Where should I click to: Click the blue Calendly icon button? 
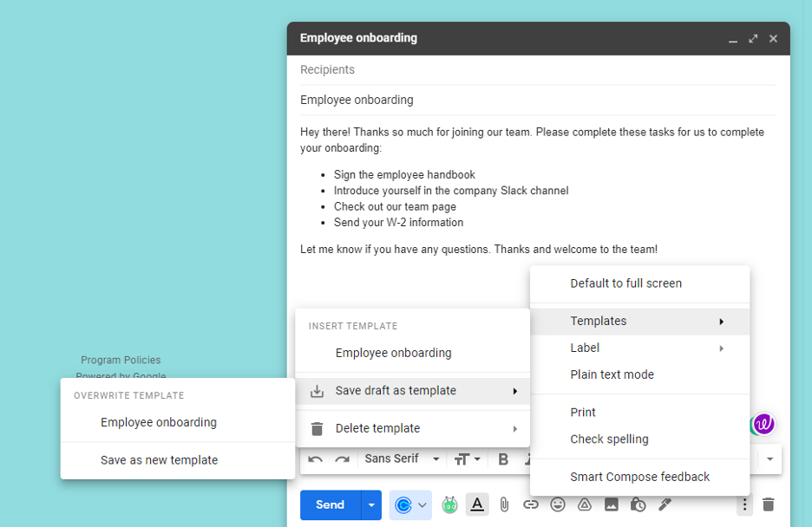coord(403,504)
